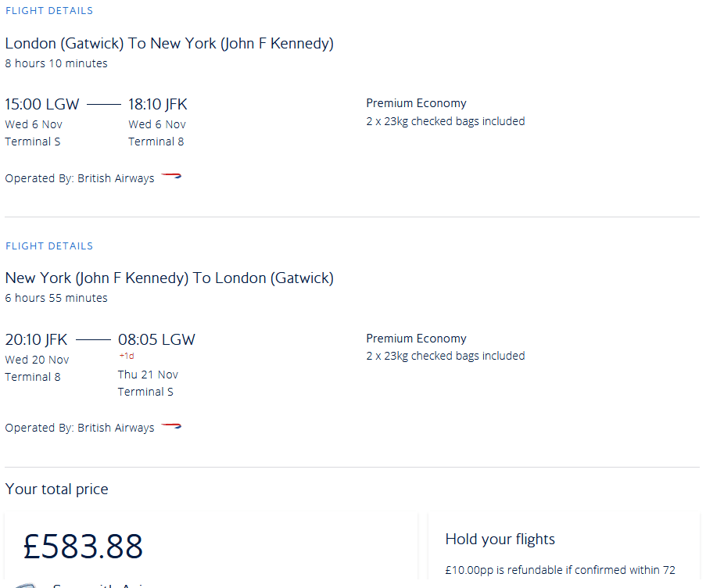Click return flight Premium Economy label

(x=416, y=339)
